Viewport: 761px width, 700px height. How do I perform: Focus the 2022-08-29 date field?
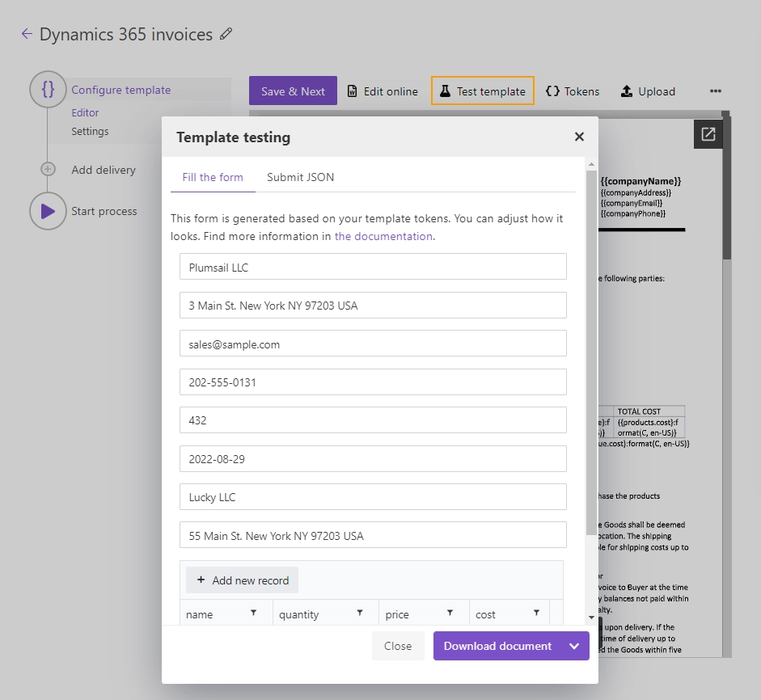click(x=373, y=459)
